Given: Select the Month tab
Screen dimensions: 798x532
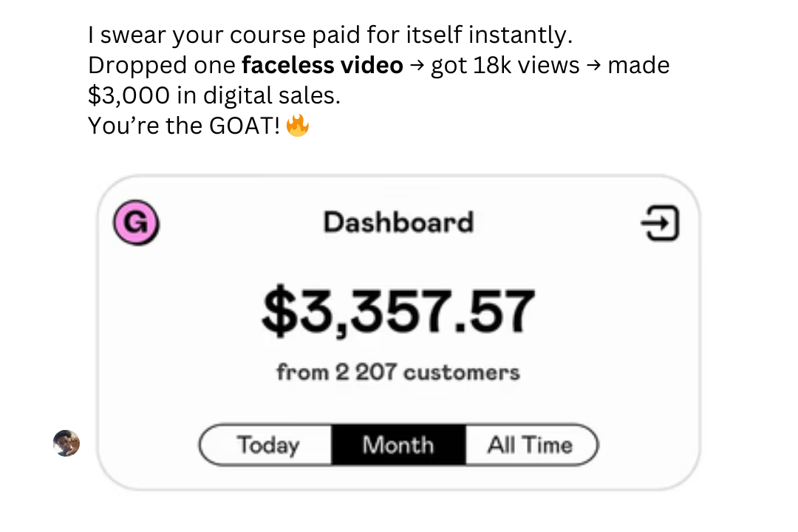Looking at the screenshot, I should [398, 445].
